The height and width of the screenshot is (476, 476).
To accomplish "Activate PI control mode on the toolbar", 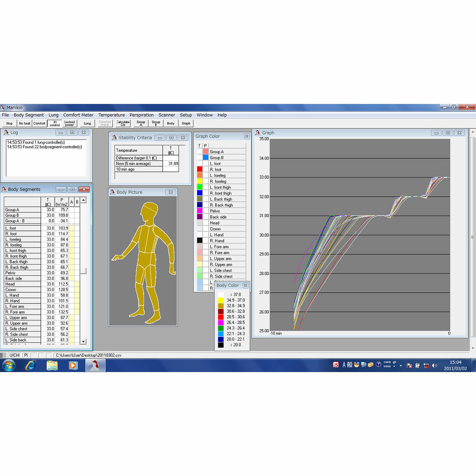I will 54,123.
